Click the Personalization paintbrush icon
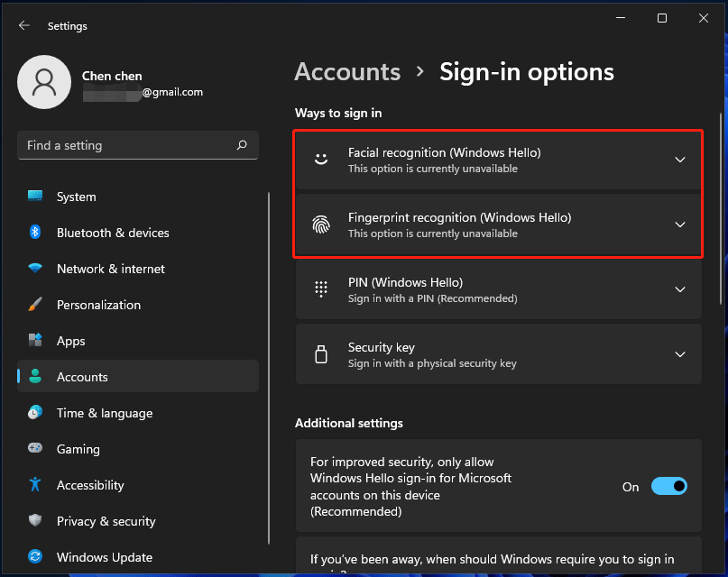This screenshot has width=728, height=577. tap(35, 304)
